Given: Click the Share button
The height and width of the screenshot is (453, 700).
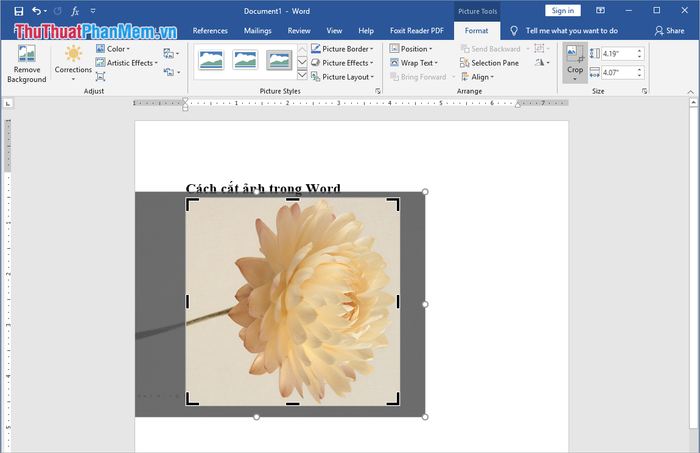Looking at the screenshot, I should tap(669, 31).
